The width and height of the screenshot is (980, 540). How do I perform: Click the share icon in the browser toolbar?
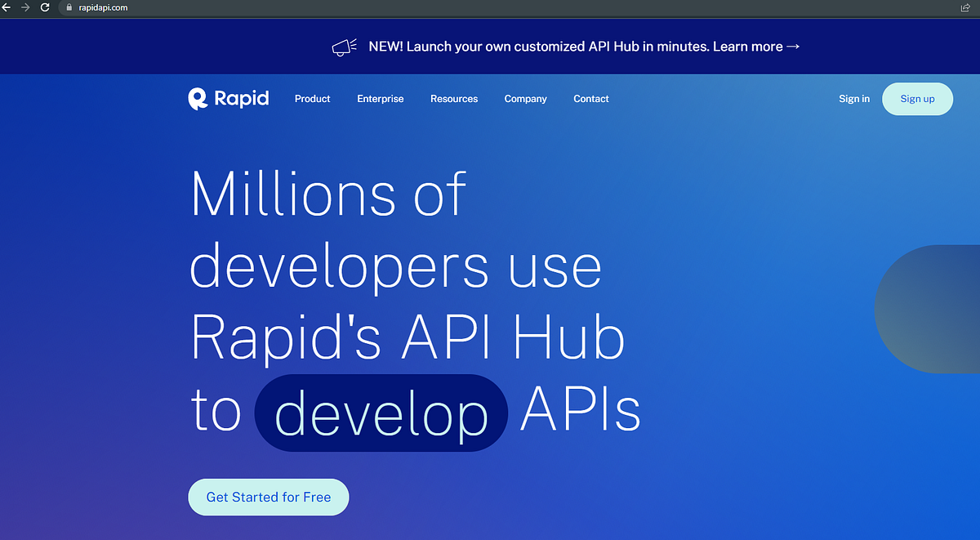coord(964,7)
